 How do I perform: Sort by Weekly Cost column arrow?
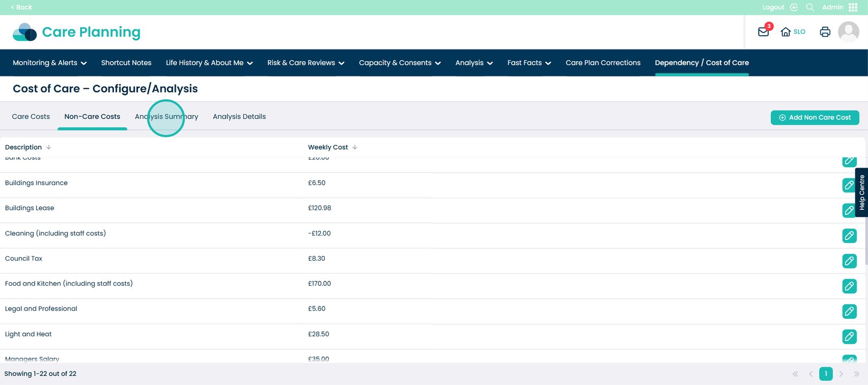(x=355, y=147)
